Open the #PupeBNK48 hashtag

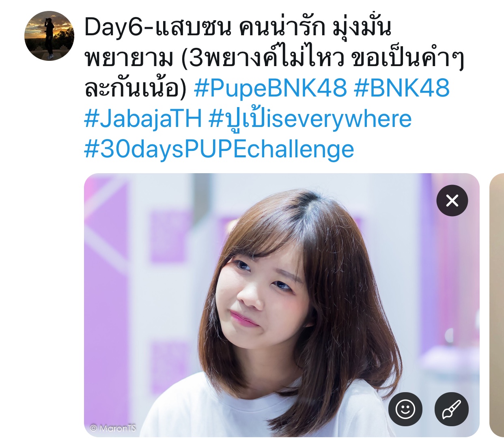[270, 88]
